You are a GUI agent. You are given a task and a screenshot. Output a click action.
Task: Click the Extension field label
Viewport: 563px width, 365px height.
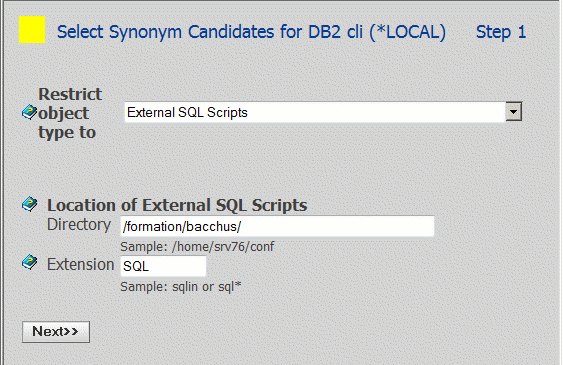81,265
